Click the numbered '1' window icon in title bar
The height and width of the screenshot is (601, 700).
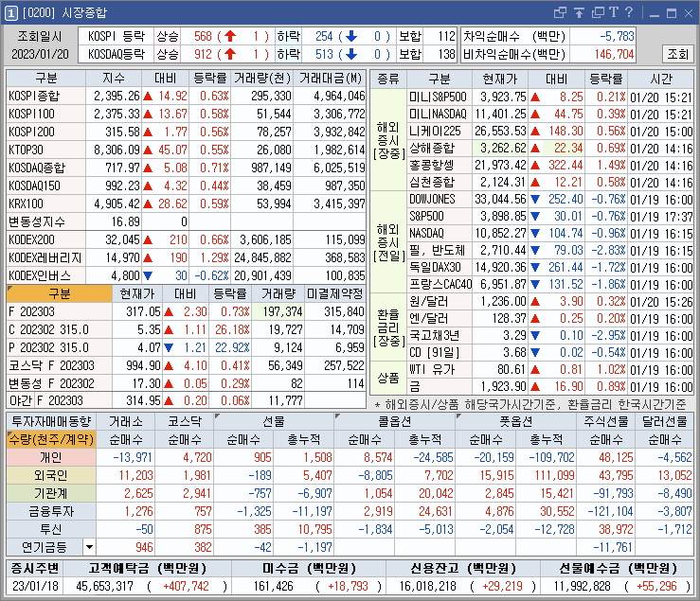point(10,13)
